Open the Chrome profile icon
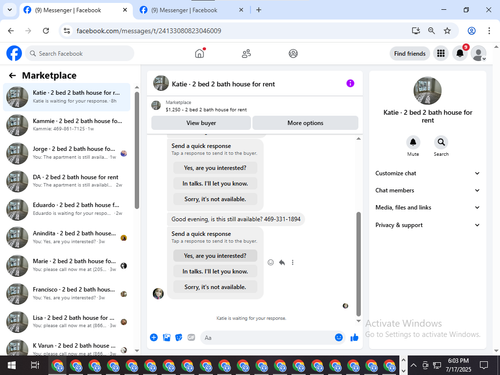This screenshot has width=500, height=375. coord(471,31)
